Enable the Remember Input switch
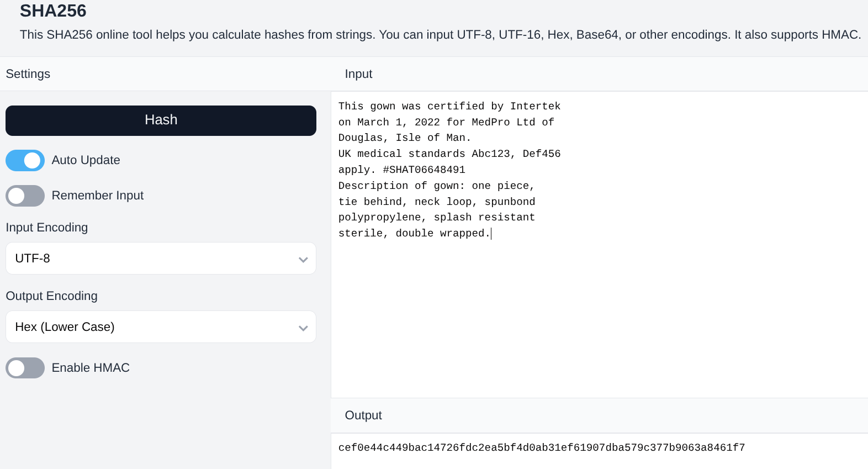 point(25,196)
